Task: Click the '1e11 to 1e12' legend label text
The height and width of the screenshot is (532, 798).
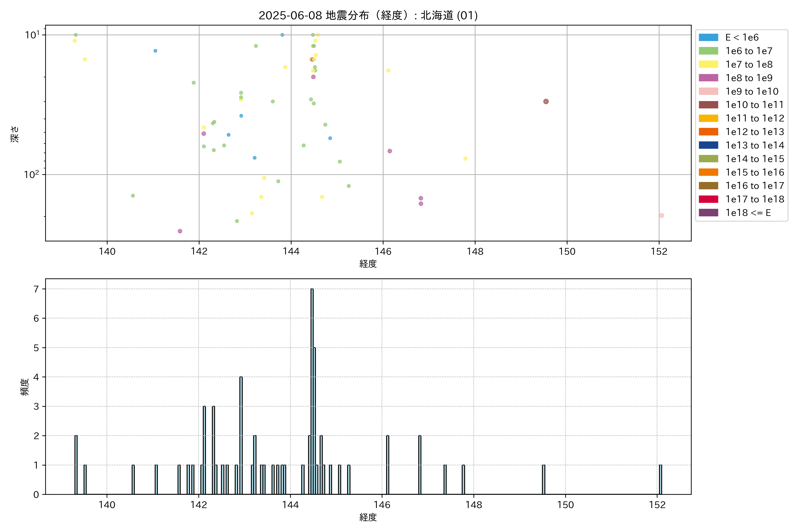Action: tap(755, 118)
